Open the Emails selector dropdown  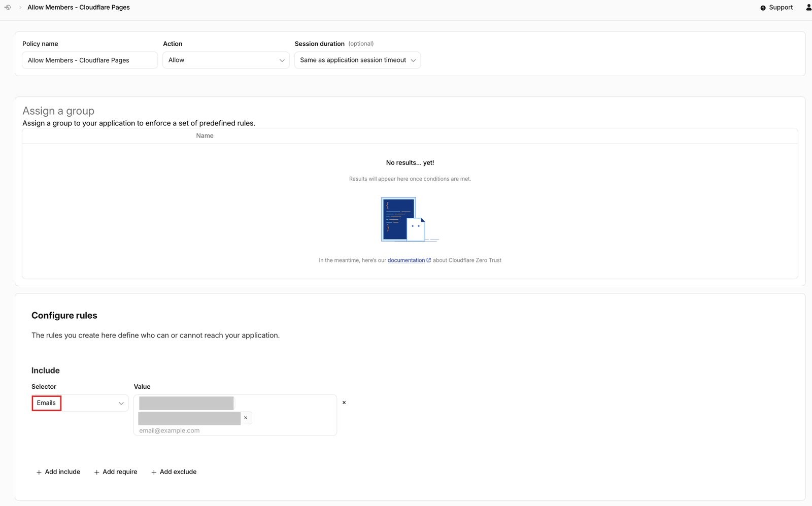[x=80, y=403]
